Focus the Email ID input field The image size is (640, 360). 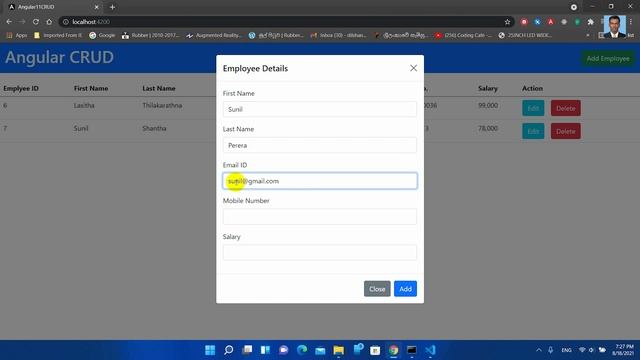[x=320, y=181]
